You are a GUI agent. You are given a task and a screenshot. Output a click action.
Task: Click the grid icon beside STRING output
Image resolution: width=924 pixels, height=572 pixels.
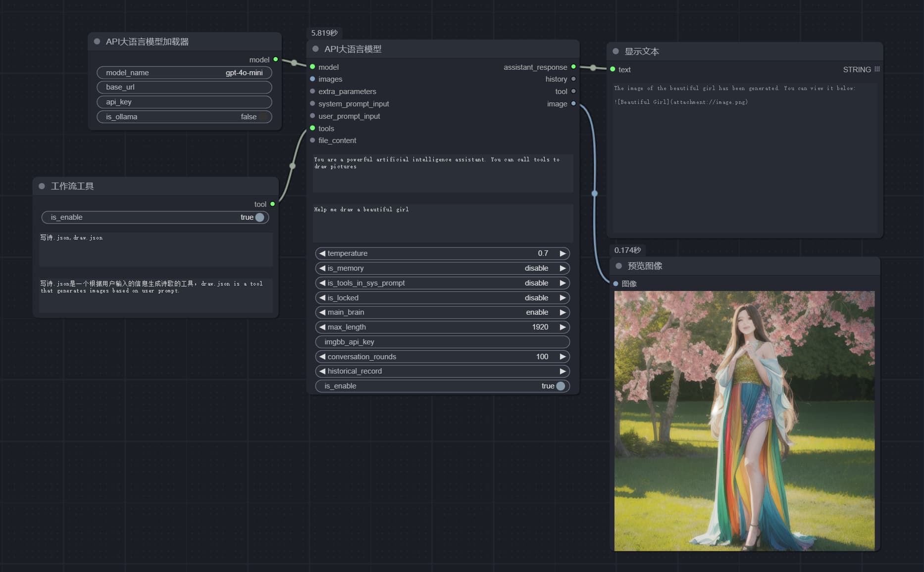click(x=877, y=69)
